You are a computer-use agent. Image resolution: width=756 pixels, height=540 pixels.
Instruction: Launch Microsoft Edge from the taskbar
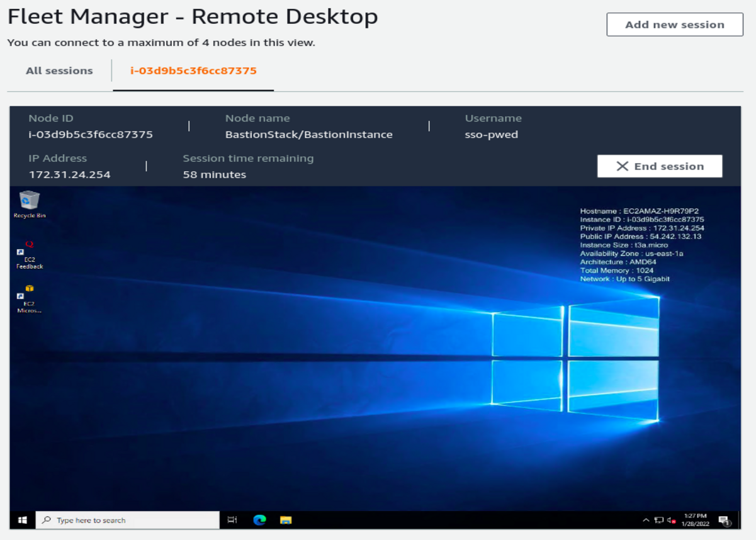(259, 520)
